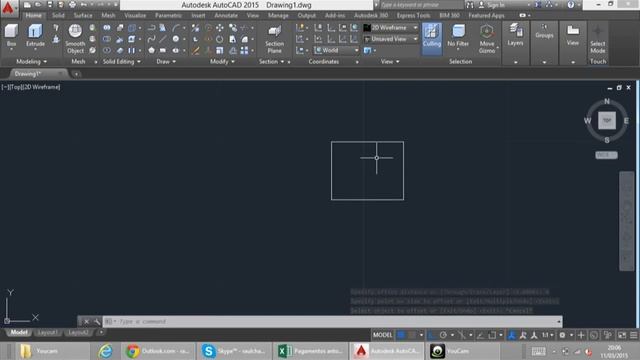Open the World coordinate system dropdown
Viewport: 640px width, 360px height.
(337, 50)
